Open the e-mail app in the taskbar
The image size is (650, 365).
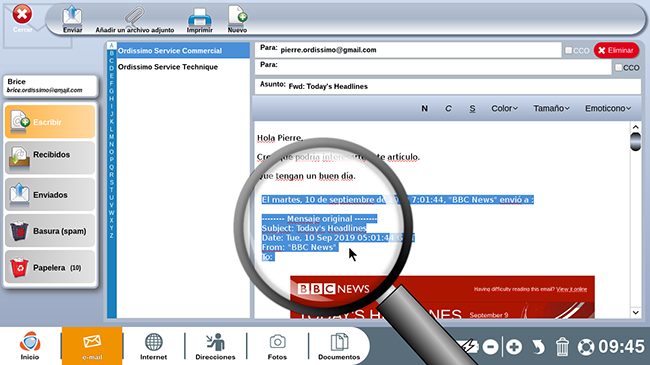pos(92,346)
